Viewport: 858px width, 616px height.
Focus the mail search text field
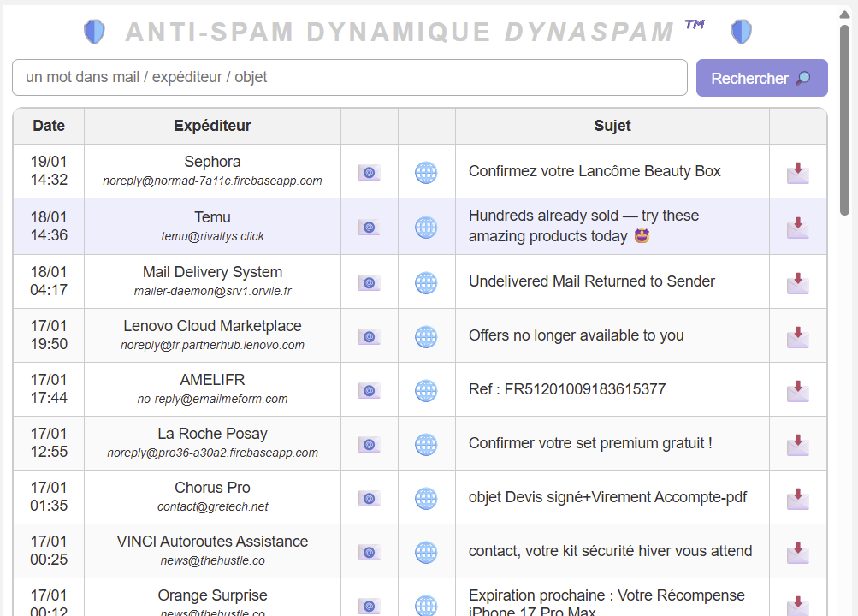pyautogui.click(x=349, y=78)
